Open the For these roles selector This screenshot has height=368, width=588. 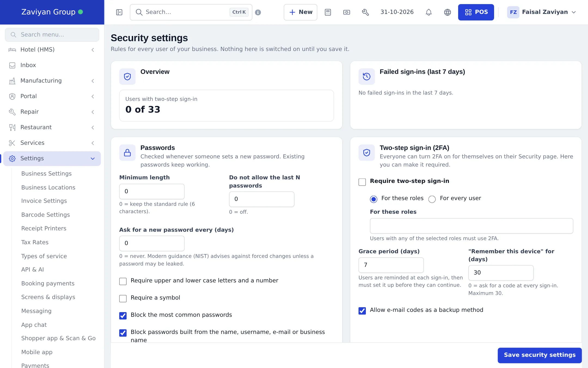click(471, 226)
